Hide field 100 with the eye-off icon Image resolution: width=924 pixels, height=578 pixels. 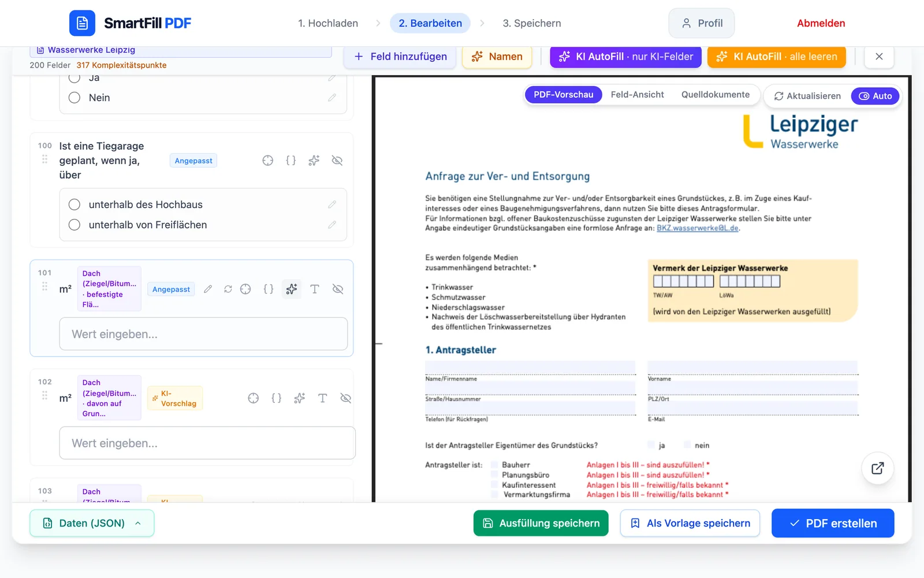[x=337, y=161]
